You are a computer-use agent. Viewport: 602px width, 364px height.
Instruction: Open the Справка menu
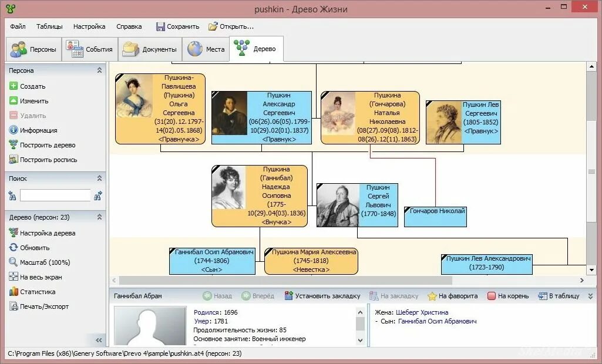click(129, 26)
